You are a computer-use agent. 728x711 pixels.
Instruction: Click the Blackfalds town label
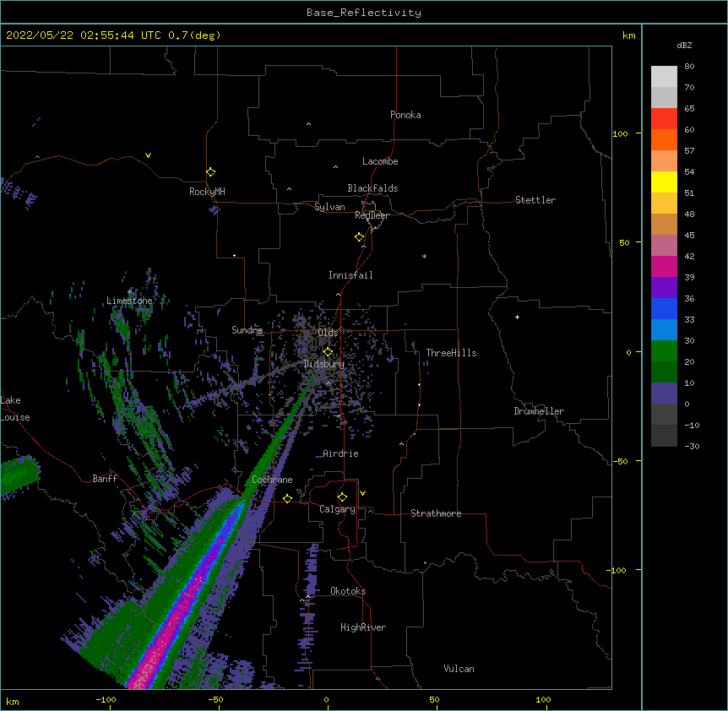(372, 188)
